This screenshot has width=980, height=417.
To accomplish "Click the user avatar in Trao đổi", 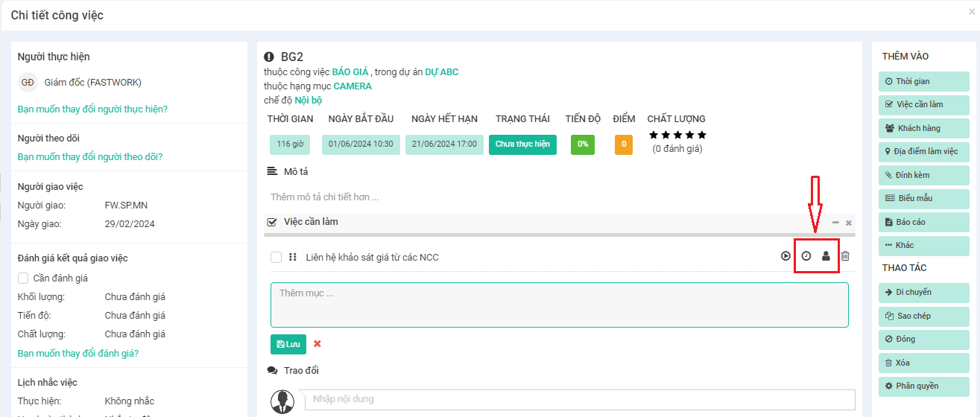I will (x=282, y=401).
